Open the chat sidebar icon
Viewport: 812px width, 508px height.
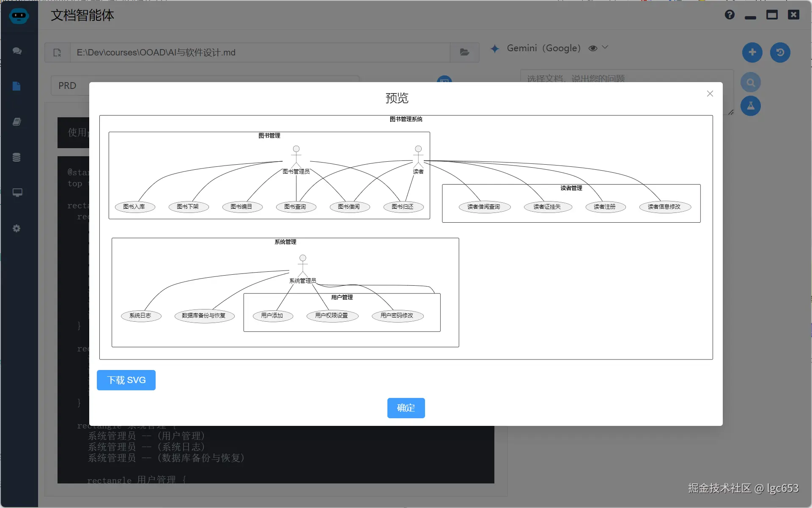17,51
